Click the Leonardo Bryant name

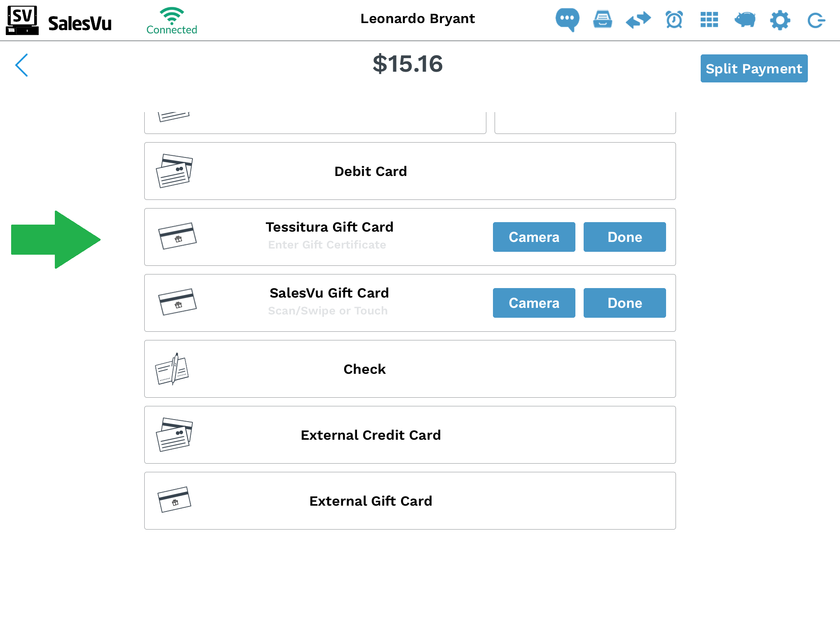point(418,19)
